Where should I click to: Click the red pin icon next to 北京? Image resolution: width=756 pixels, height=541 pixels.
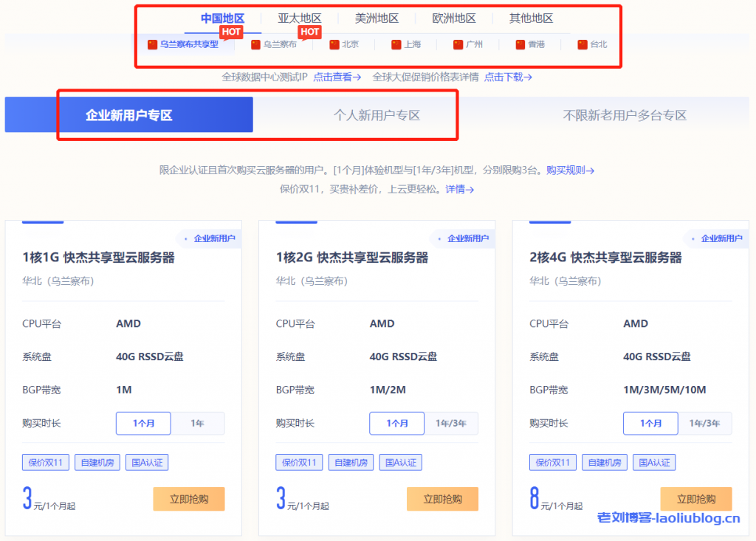click(x=333, y=44)
